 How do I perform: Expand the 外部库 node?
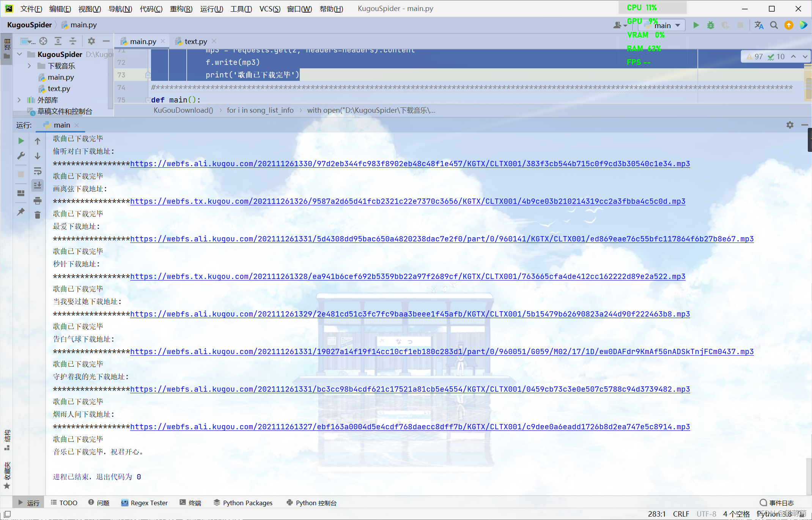click(x=19, y=100)
